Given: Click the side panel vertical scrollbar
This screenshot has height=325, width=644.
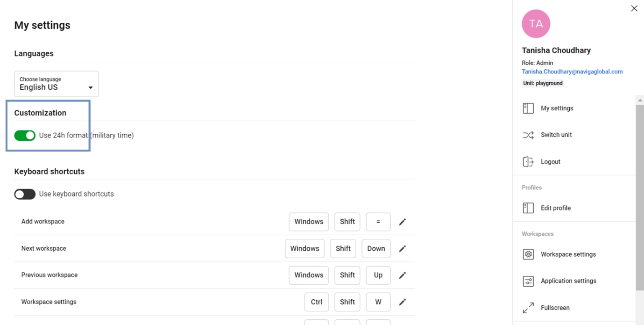Looking at the screenshot, I should click(x=640, y=196).
